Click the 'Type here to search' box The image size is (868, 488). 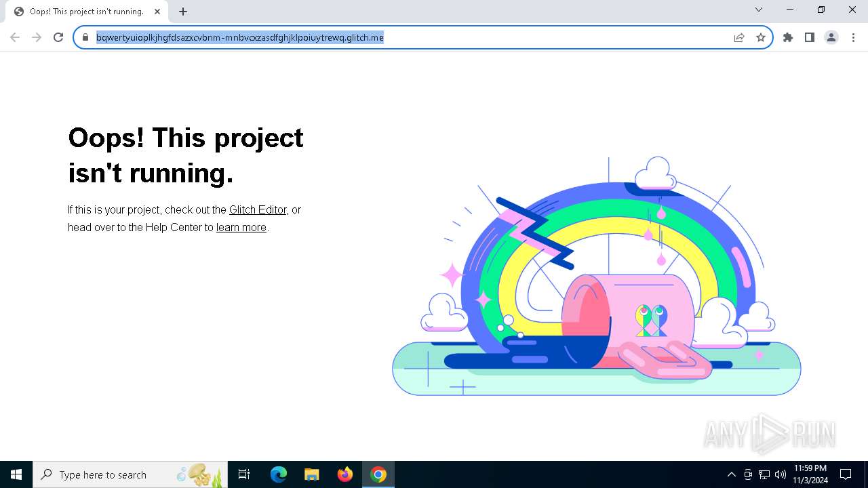point(130,474)
